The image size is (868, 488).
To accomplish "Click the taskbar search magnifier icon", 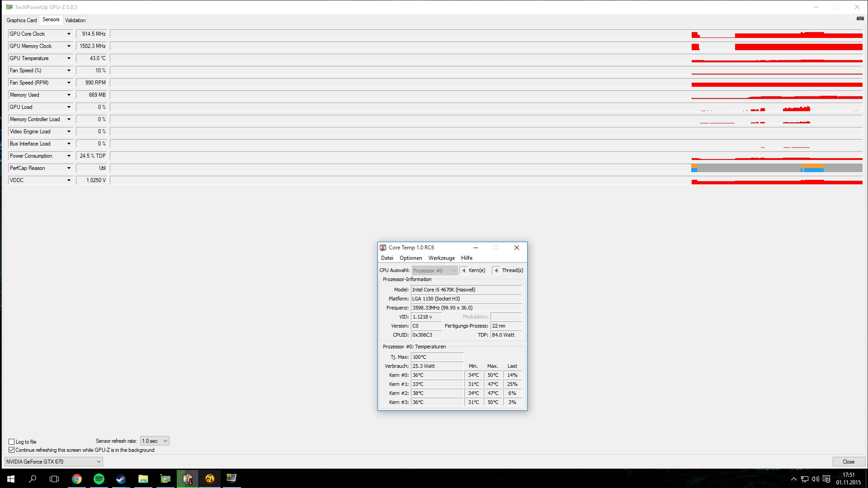I will click(x=33, y=479).
